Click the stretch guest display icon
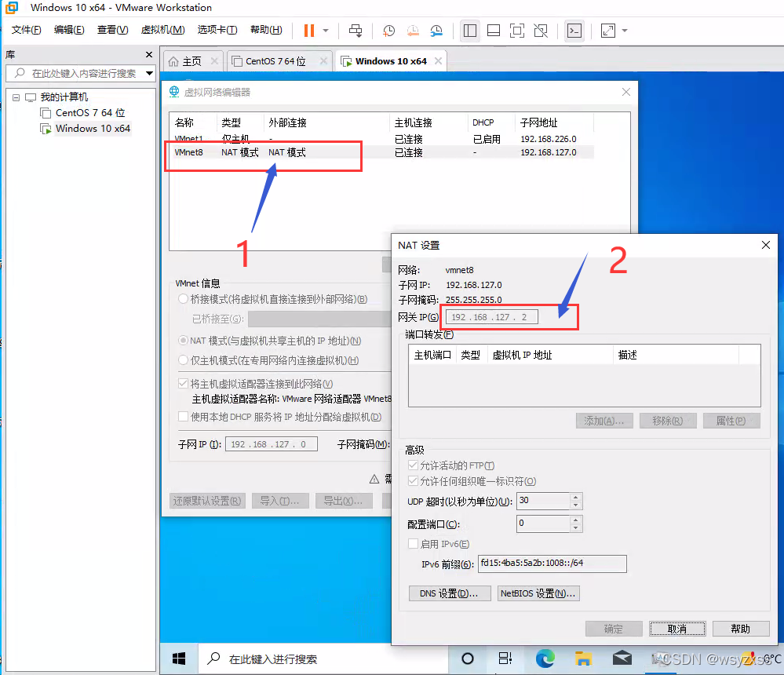This screenshot has height=675, width=784. pos(608,31)
